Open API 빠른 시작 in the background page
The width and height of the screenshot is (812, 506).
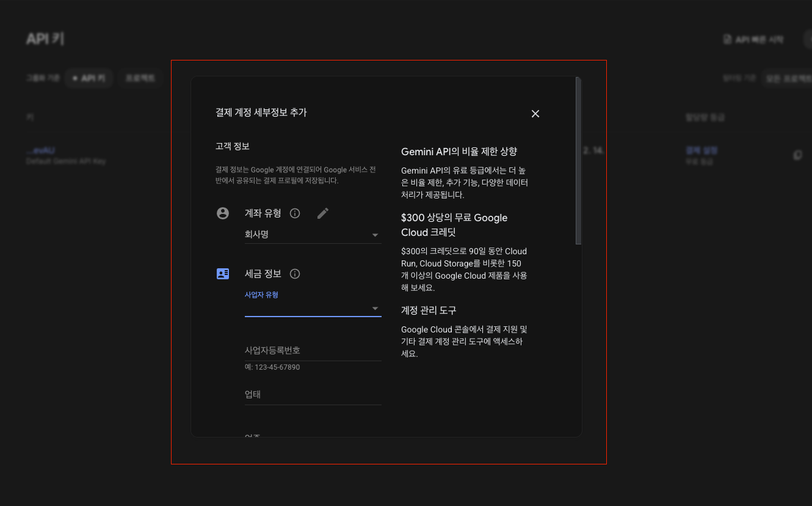[753, 40]
